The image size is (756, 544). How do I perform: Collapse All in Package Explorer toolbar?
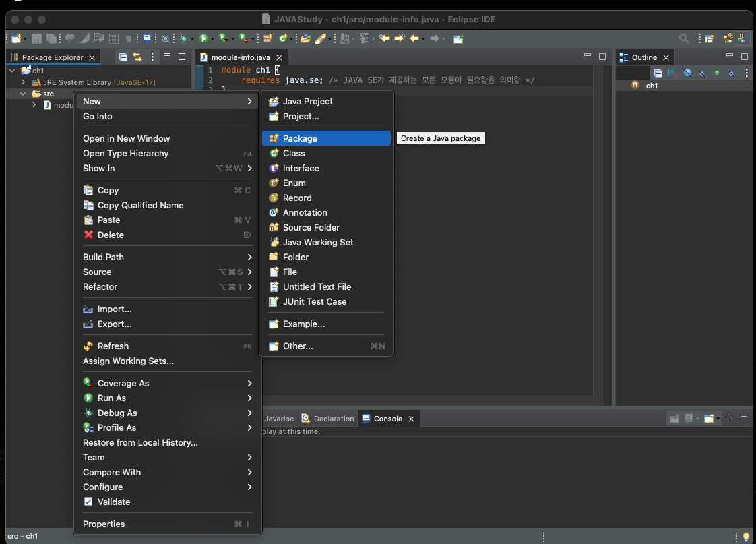click(x=123, y=57)
